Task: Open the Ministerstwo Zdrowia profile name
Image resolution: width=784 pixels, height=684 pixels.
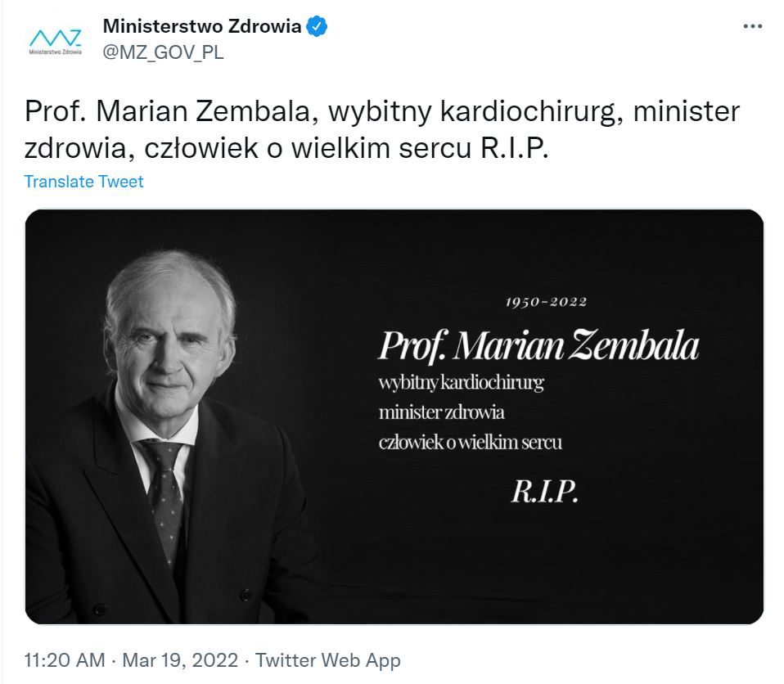Action: 202,26
